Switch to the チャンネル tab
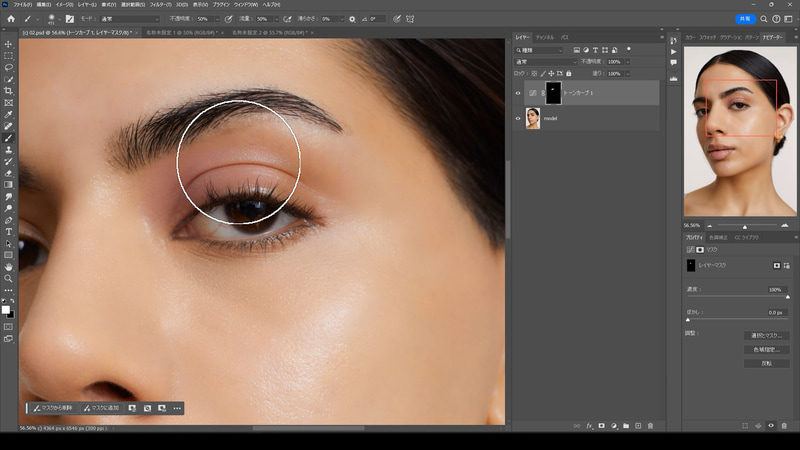Viewport: 800px width, 450px height. click(545, 37)
